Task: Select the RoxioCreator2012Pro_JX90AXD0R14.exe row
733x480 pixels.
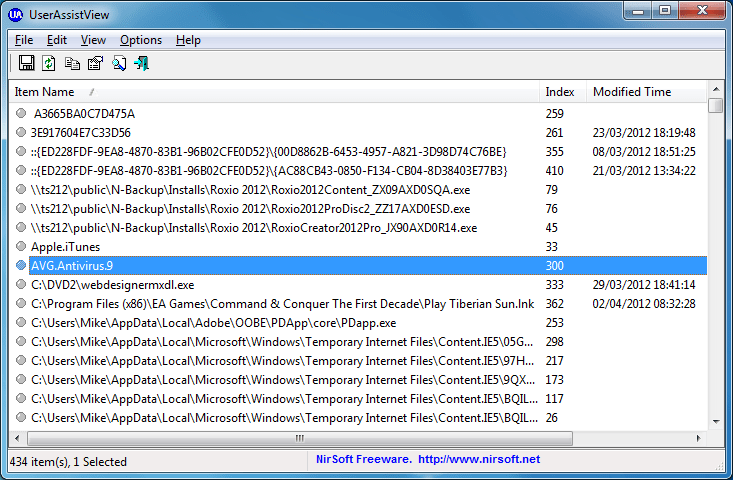Action: click(358, 228)
